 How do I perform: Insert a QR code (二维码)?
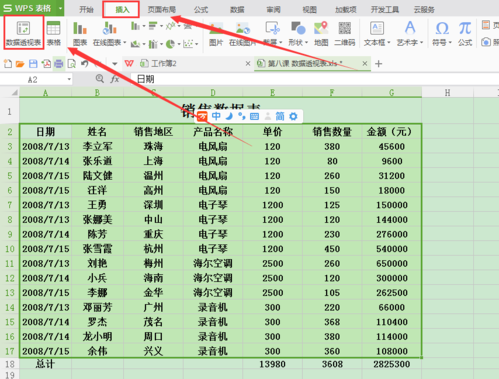[345, 33]
